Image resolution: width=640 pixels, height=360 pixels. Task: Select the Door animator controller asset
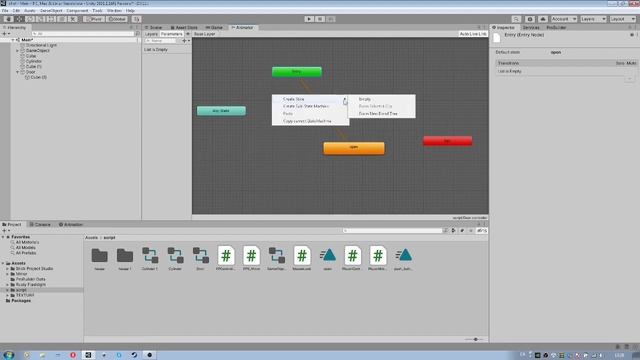[200, 258]
